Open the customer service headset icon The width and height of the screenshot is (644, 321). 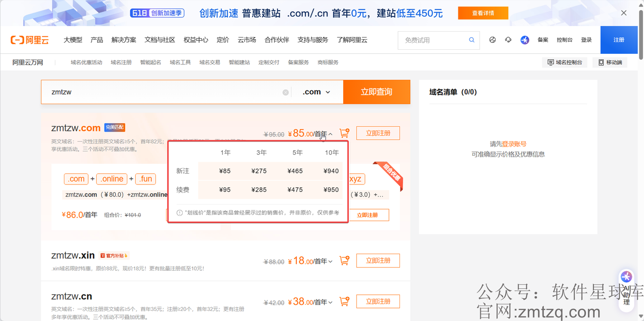(x=508, y=40)
